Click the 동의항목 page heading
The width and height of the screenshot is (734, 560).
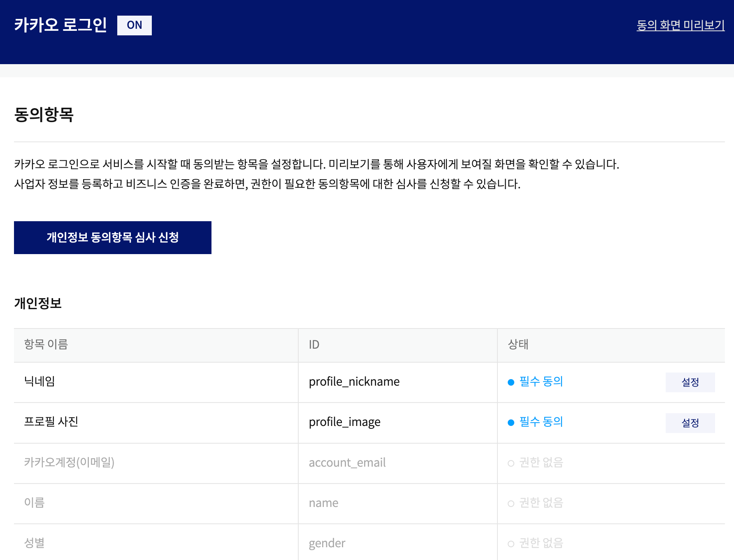(x=44, y=115)
